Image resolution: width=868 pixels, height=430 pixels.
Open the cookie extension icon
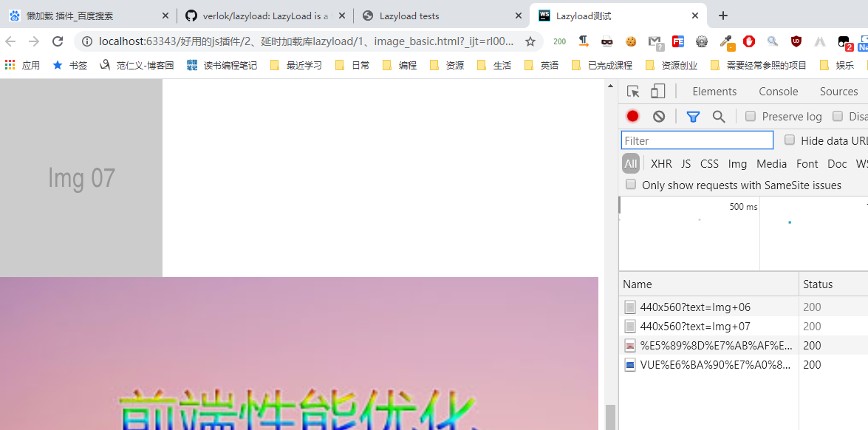631,41
